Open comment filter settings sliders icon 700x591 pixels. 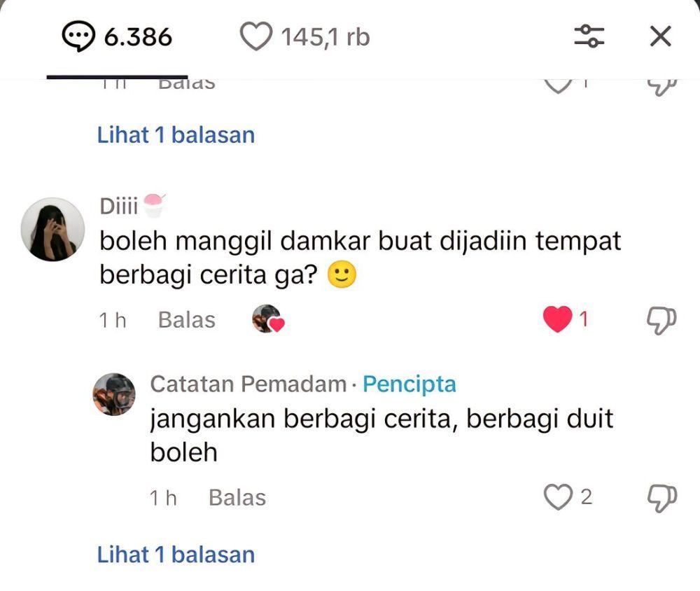tap(589, 36)
